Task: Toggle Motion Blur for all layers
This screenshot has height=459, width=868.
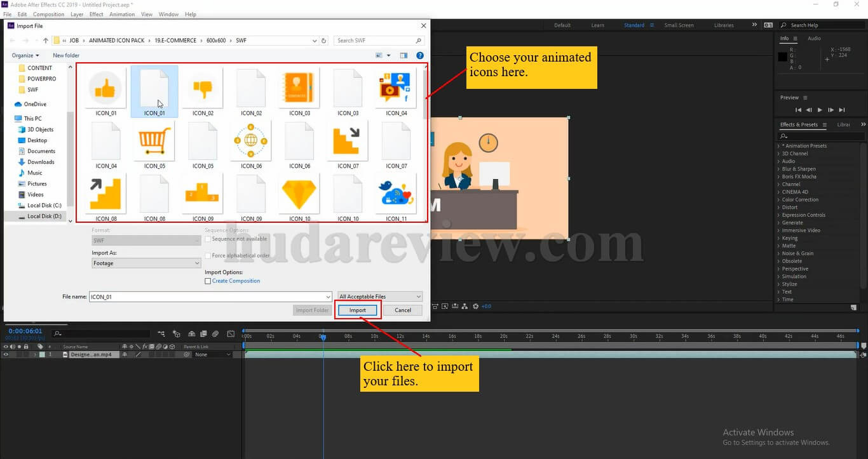Action: [x=215, y=335]
